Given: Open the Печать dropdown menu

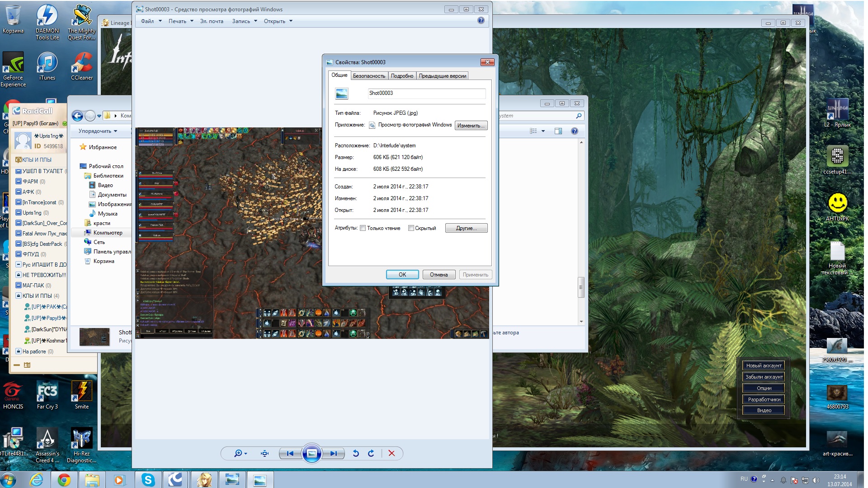Looking at the screenshot, I should click(181, 21).
